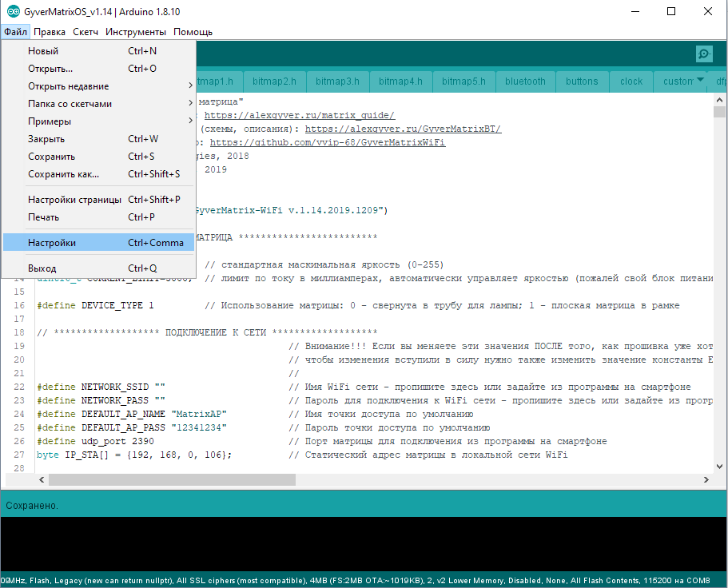Click the Arduino logo in title bar
Image resolution: width=728 pixels, height=588 pixels.
point(14,12)
